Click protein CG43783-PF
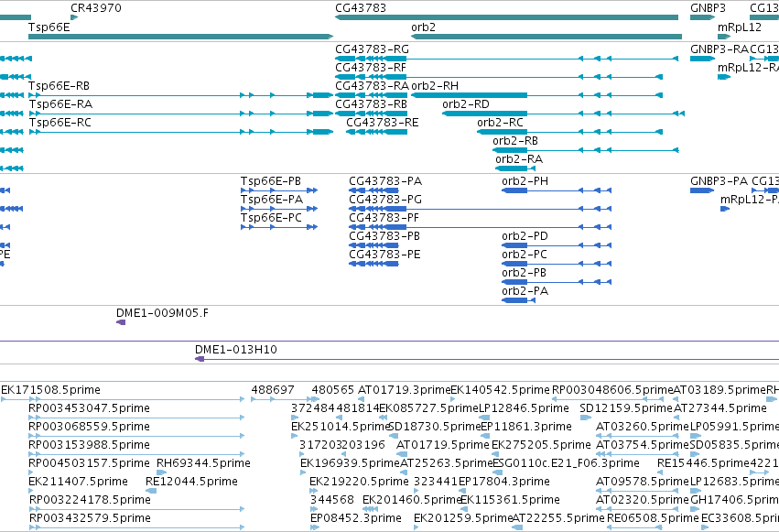This screenshot has width=779, height=532. point(480,227)
